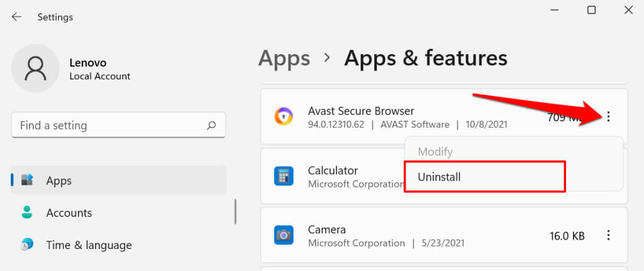Click the Lenovo user profile avatar
644x271 pixels.
tap(36, 68)
